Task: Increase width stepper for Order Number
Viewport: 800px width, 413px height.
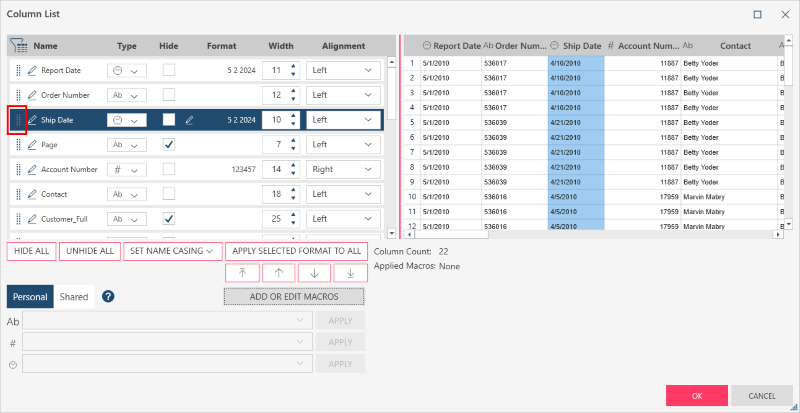Action: 293,91
